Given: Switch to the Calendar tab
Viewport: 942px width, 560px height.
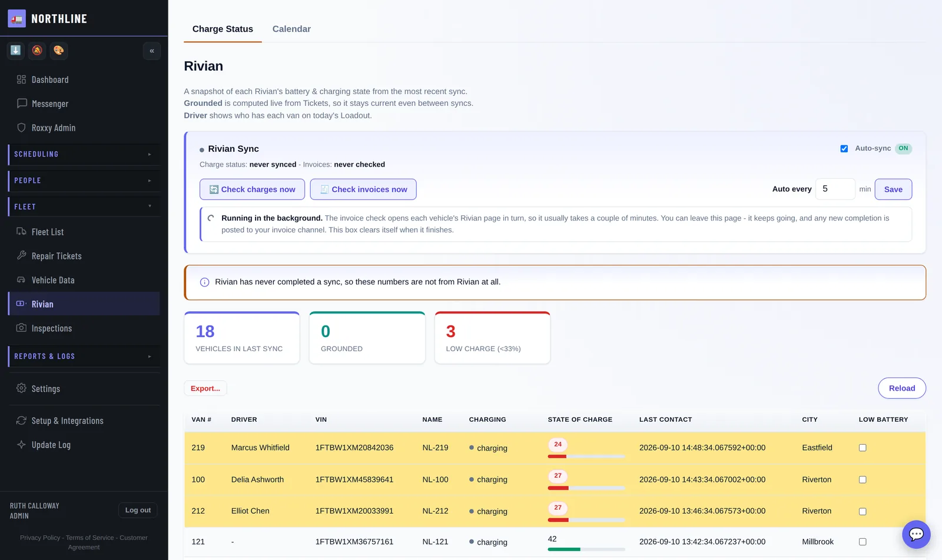Looking at the screenshot, I should (291, 29).
